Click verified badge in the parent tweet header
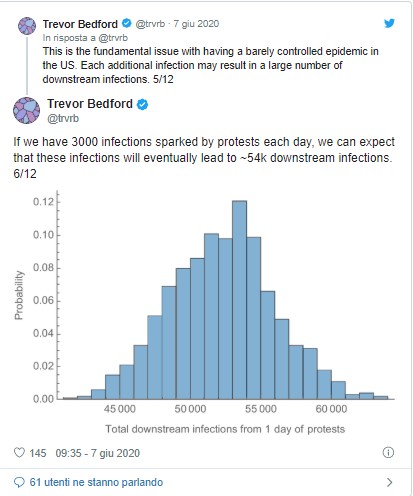413x496 pixels. point(126,23)
